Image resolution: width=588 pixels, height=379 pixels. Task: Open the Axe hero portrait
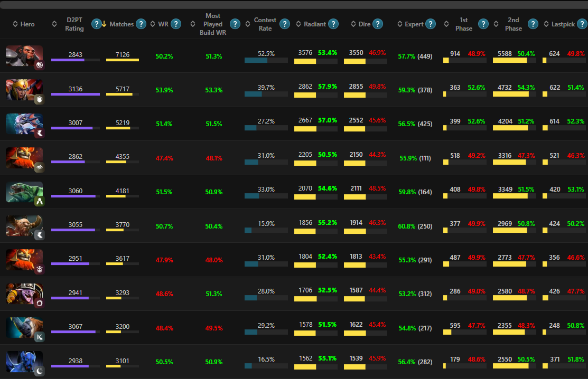tap(24, 56)
